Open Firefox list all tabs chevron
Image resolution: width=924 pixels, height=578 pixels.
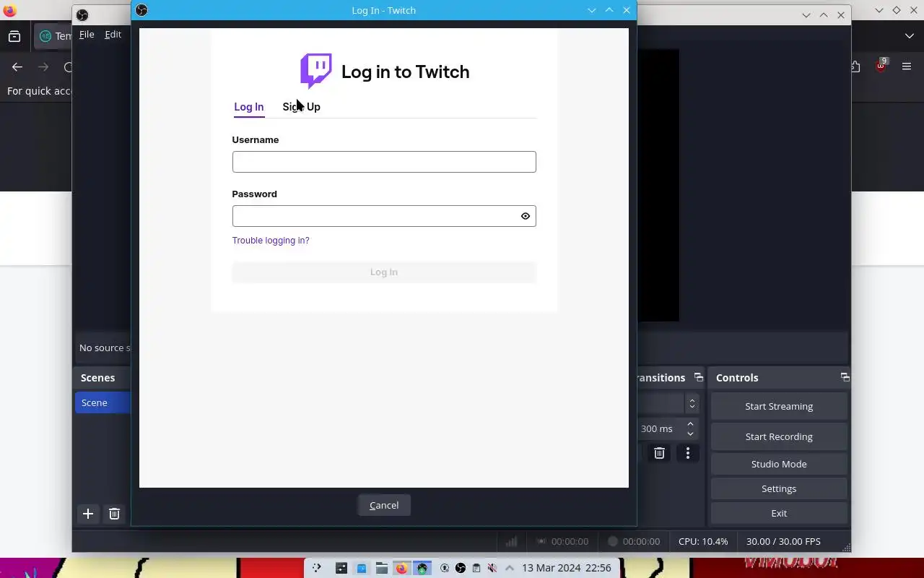[910, 36]
